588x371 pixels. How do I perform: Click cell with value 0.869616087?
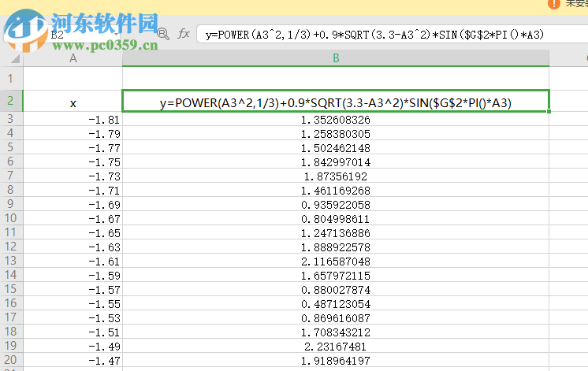coord(336,317)
